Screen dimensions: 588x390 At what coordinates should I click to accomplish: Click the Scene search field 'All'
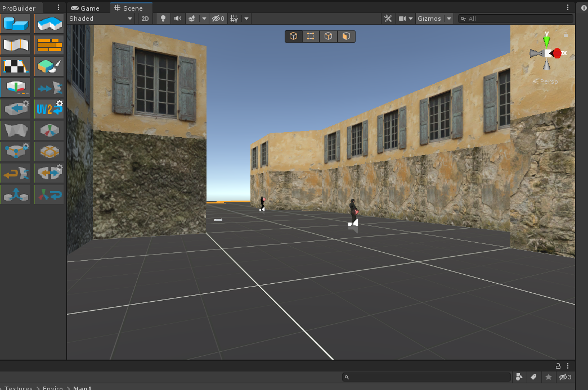coord(515,19)
